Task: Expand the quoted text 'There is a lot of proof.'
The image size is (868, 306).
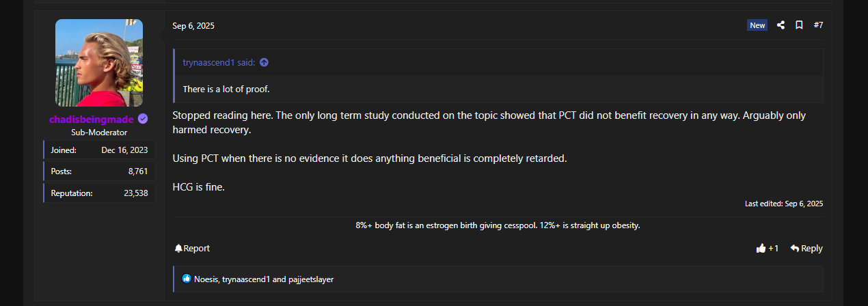Action: tap(226, 89)
